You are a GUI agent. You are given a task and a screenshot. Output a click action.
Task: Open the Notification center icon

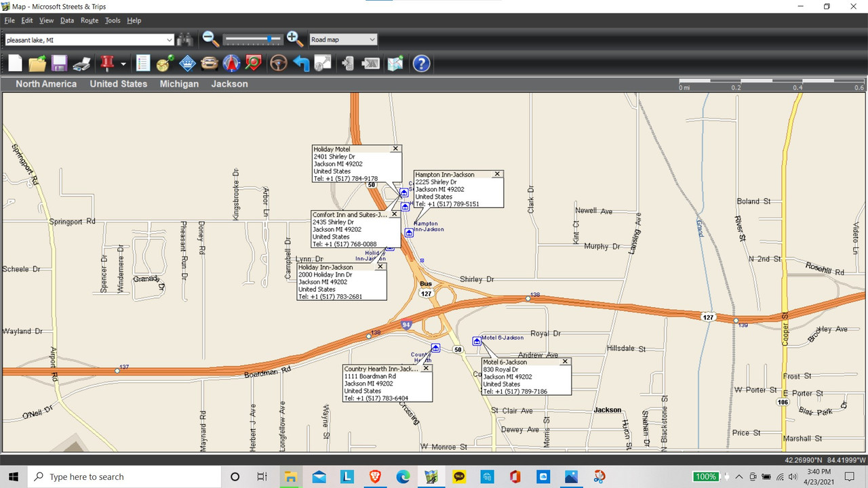click(850, 476)
